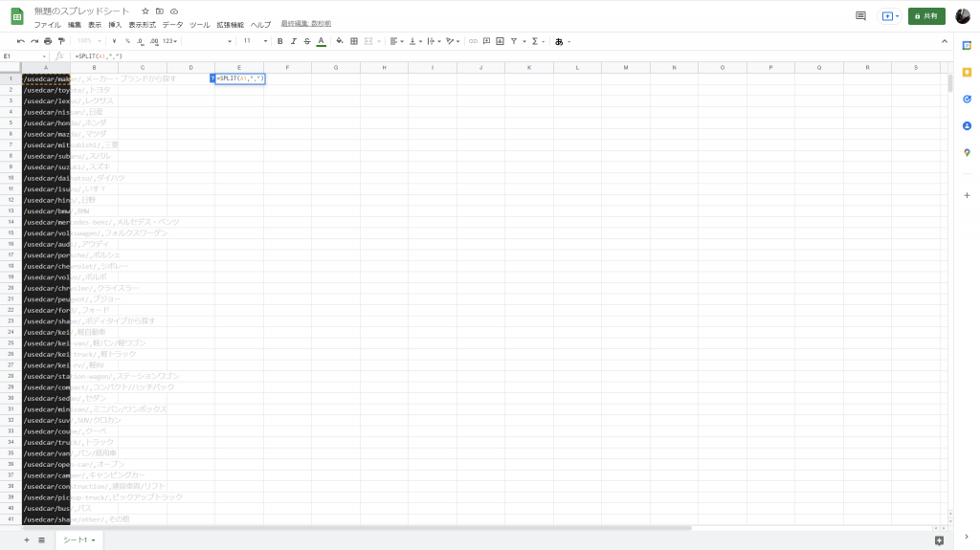Open text color picker
This screenshot has height=550, width=980.
(x=322, y=41)
